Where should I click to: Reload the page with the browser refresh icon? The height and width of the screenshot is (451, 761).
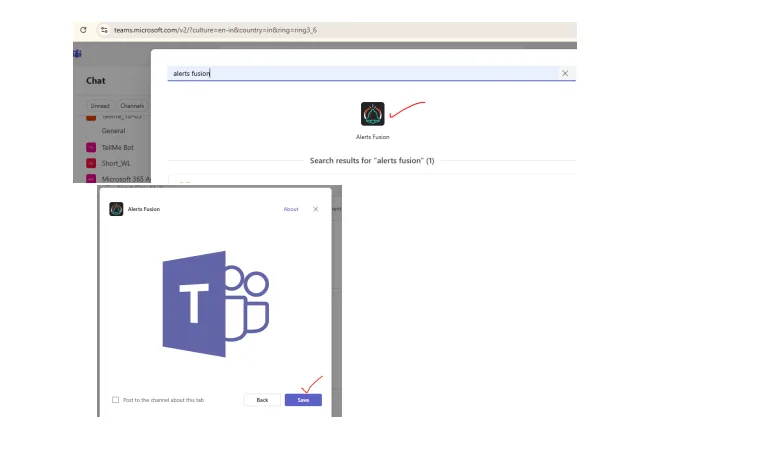pos(83,30)
